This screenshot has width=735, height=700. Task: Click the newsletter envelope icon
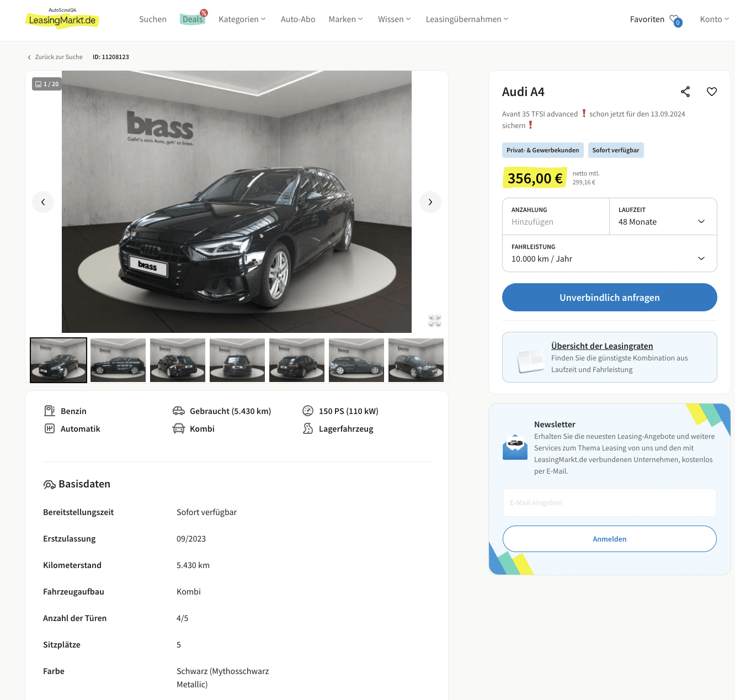coord(515,447)
